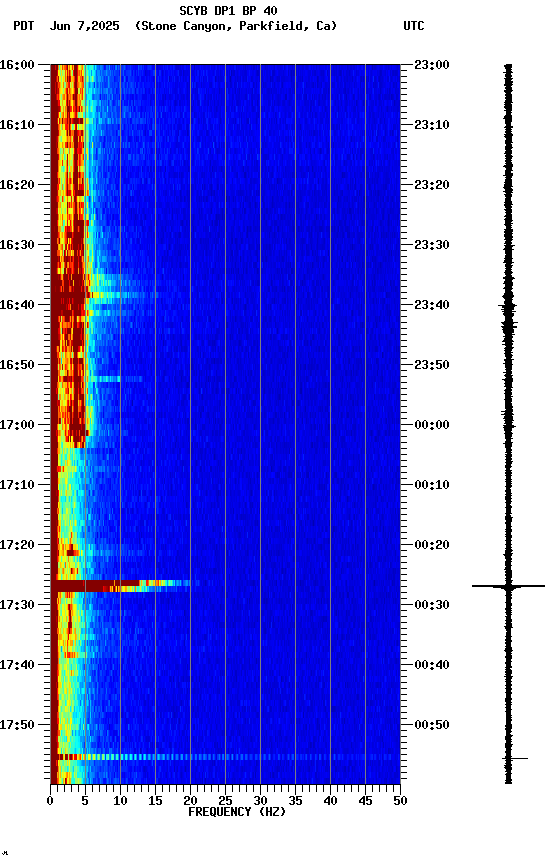Click the '5' frequency axis label

(x=85, y=802)
